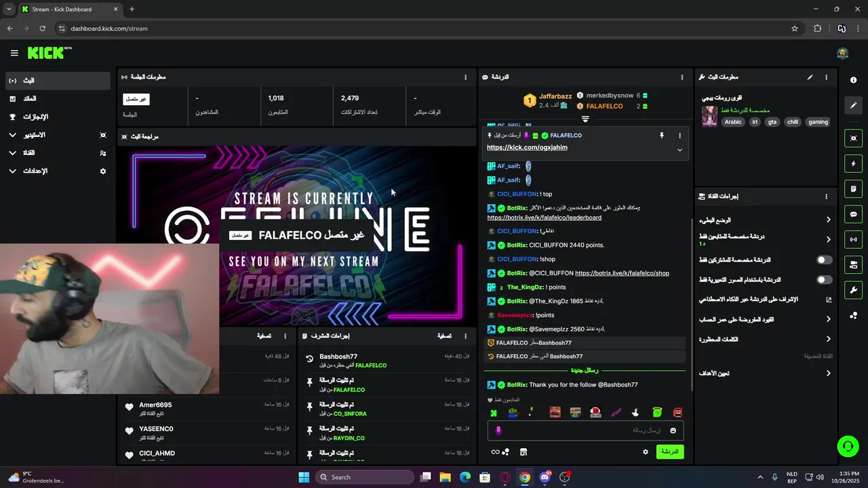The height and width of the screenshot is (488, 868).
Task: Click the Arabic stream tag
Action: (733, 122)
